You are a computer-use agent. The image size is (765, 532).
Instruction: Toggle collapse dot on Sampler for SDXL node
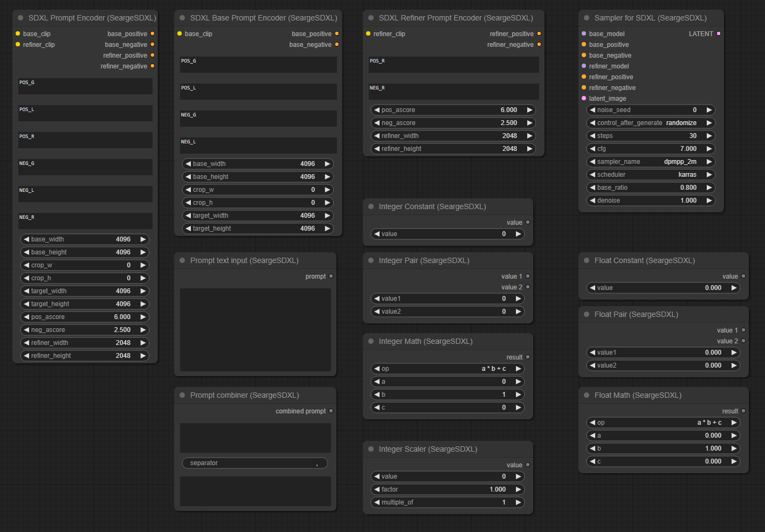click(587, 18)
